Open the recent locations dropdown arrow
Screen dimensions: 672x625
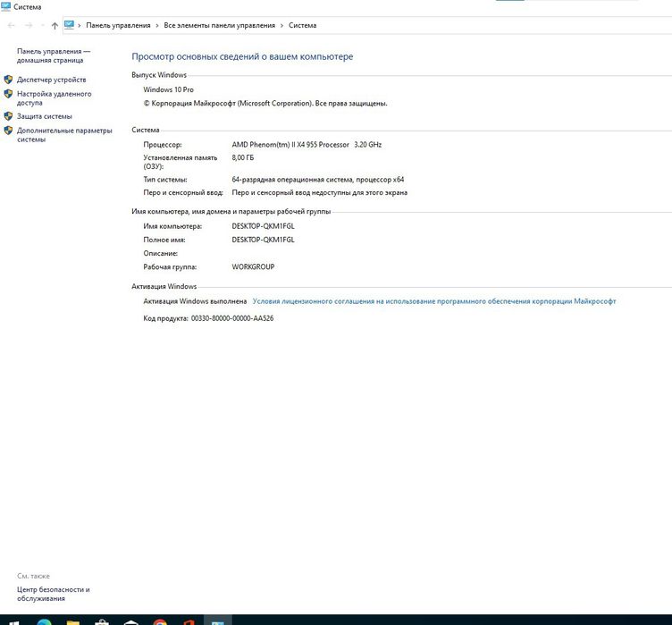[x=42, y=26]
